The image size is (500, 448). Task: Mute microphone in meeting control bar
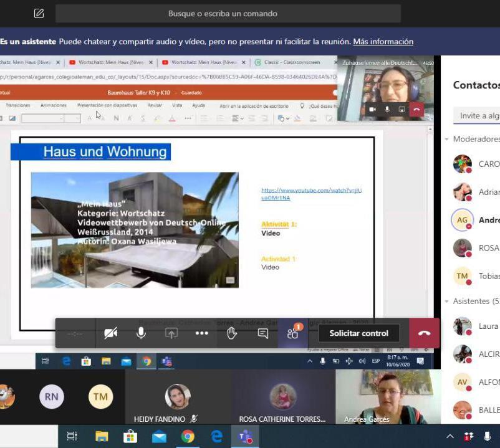coord(141,333)
